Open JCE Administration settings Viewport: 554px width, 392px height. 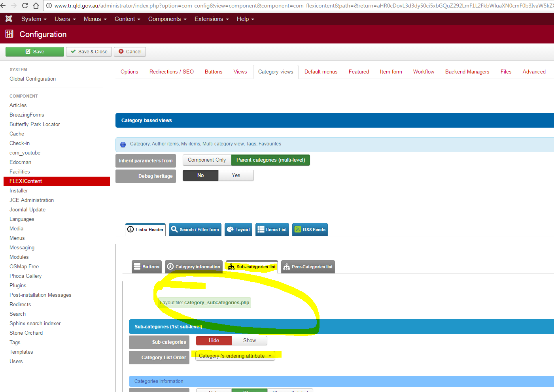[32, 200]
